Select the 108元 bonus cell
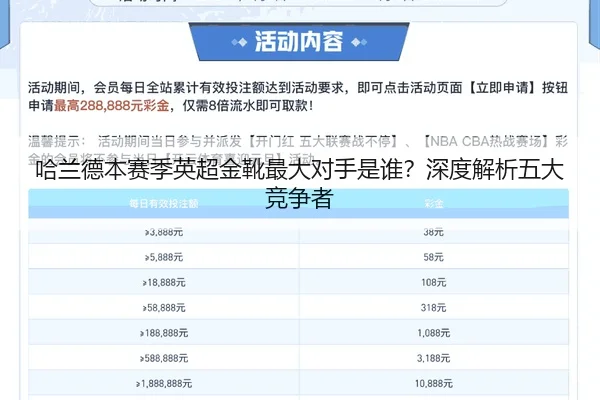This screenshot has height=400, width=600. (x=434, y=282)
